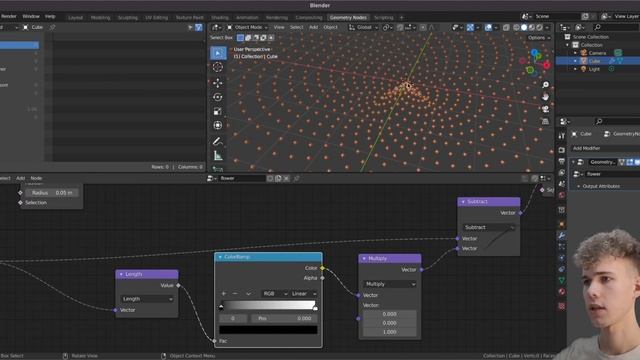Select the Transform tool
The image size is (640, 360).
tap(218, 125)
